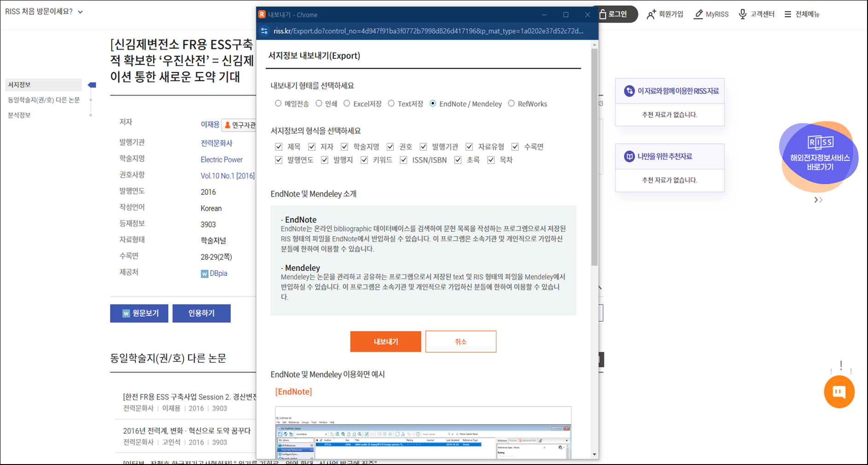
Task: Open article '[한전 FR용 ESS 구축사업 Session 2.'
Action: click(x=190, y=397)
